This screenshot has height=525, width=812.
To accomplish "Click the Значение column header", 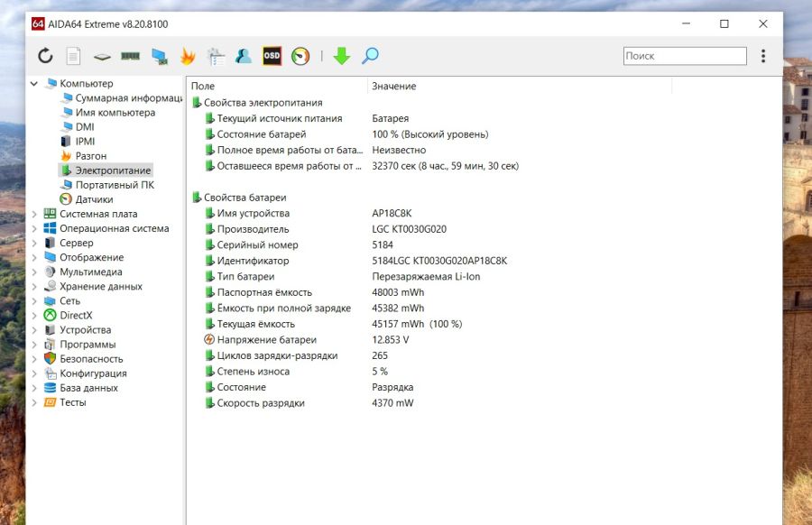I will 393,86.
